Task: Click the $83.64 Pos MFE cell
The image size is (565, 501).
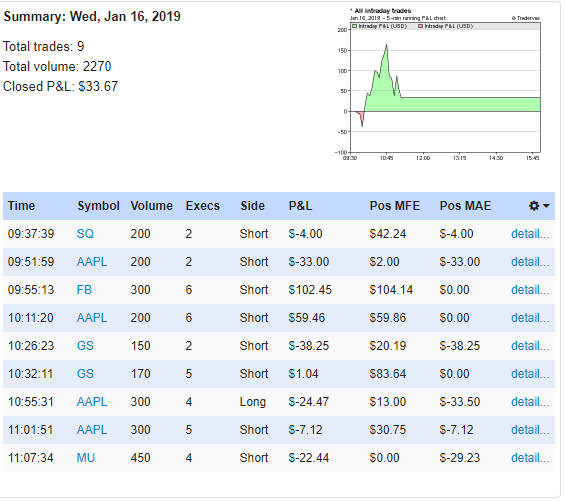Action: tap(388, 374)
